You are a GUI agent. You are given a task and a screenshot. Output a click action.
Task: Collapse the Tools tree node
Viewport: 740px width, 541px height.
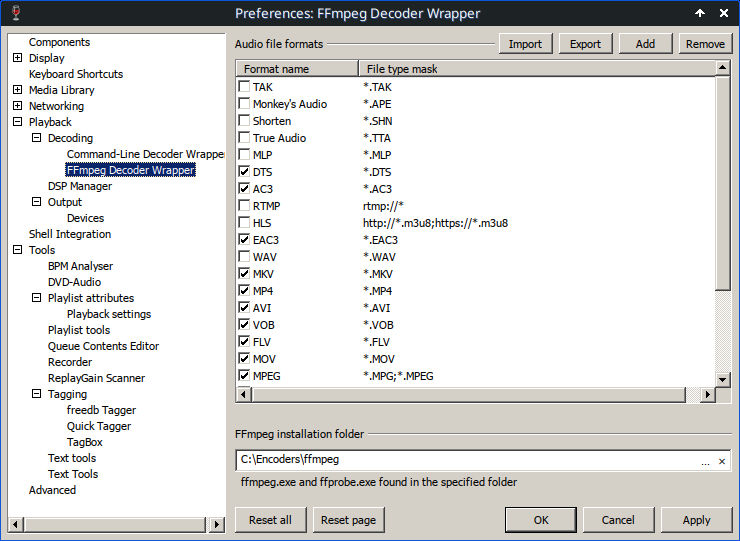click(17, 250)
